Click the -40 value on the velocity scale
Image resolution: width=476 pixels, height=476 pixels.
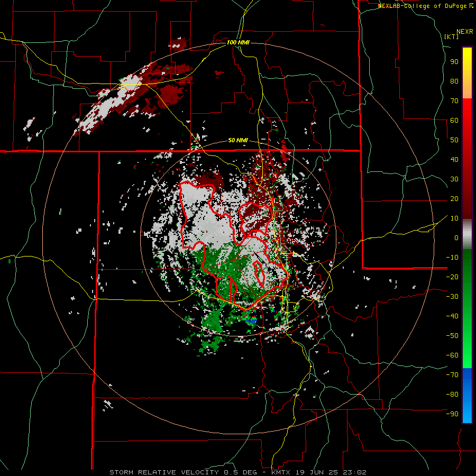(x=452, y=316)
